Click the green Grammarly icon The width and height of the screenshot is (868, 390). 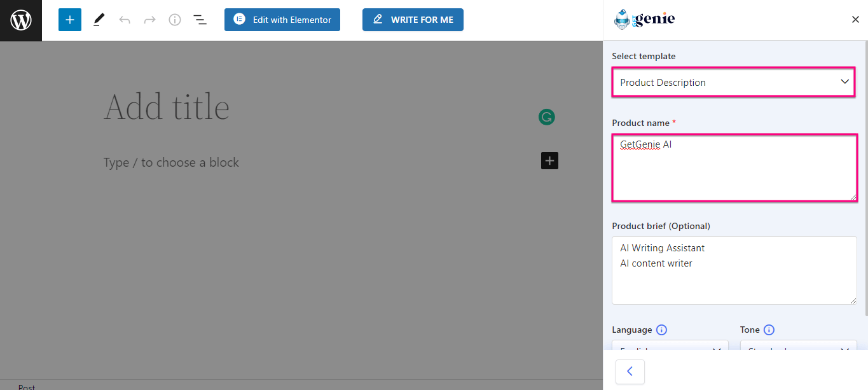(547, 116)
